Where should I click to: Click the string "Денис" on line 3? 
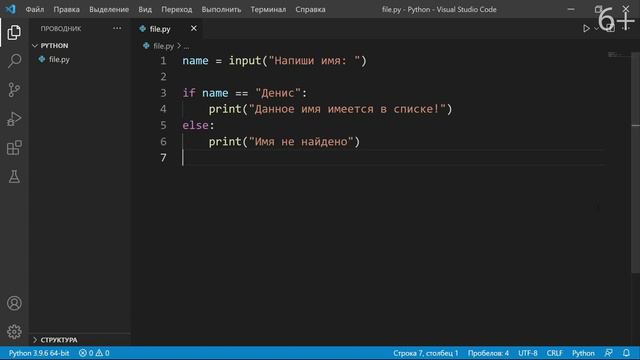(278, 93)
